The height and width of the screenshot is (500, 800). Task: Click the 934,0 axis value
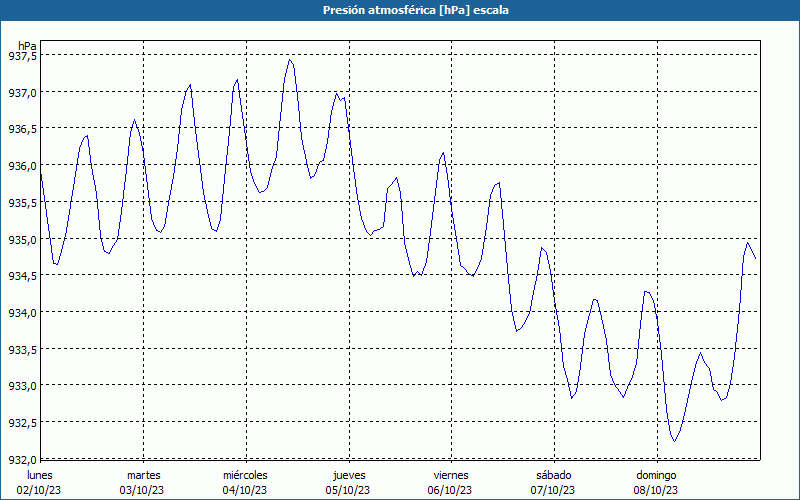point(23,313)
